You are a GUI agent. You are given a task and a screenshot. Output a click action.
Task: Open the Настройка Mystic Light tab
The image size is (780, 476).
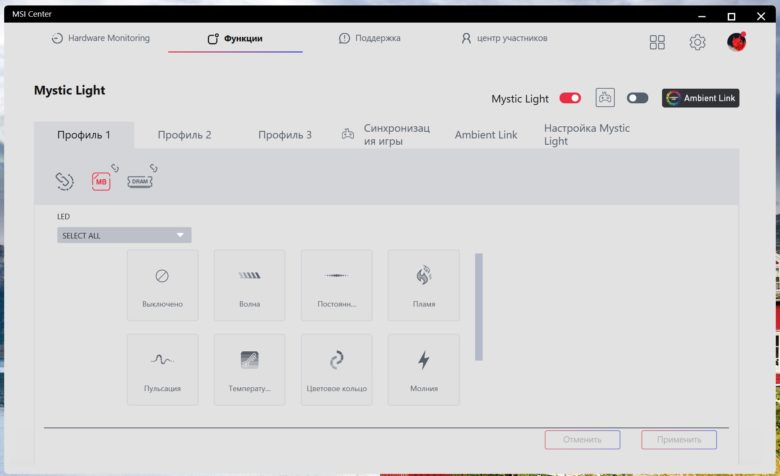[587, 134]
